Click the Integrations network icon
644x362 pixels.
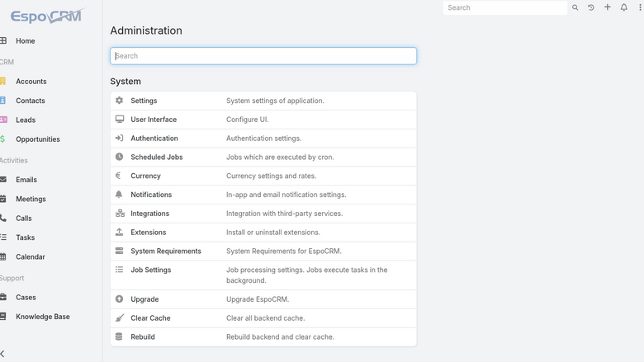tap(120, 214)
